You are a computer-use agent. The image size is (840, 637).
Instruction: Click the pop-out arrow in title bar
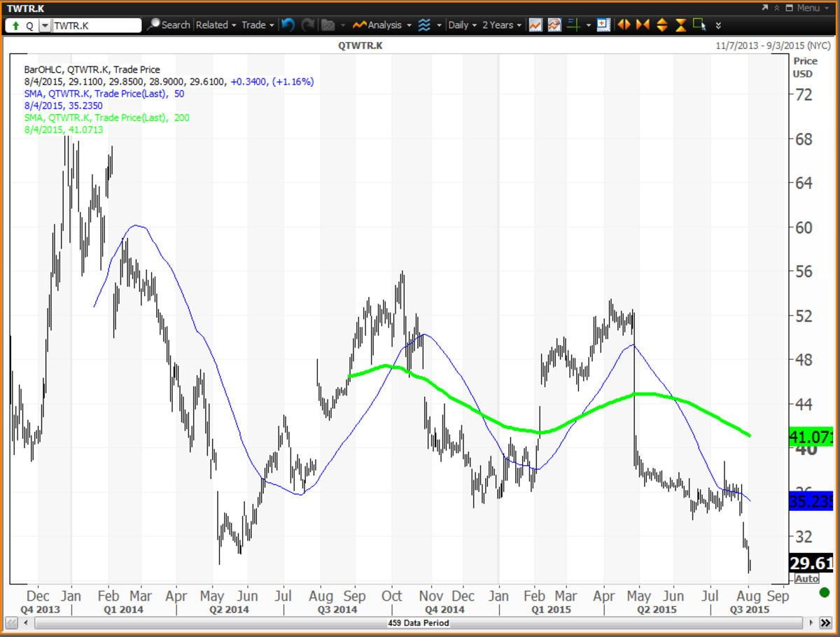point(764,8)
